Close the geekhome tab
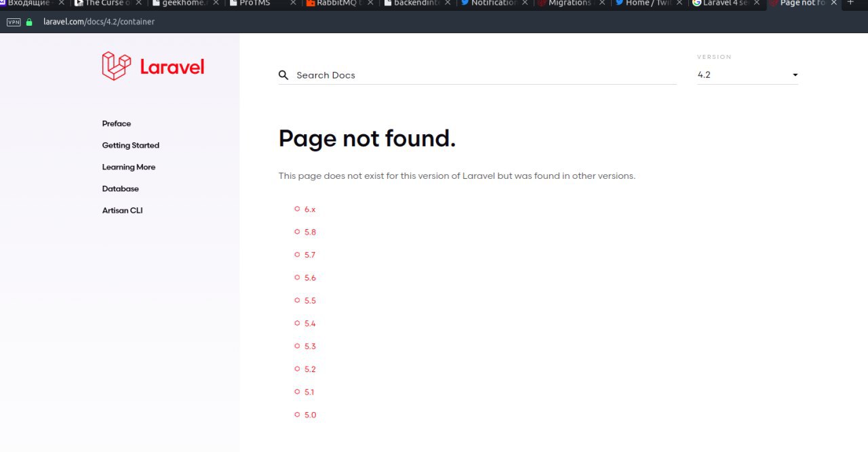Screen dimensions: 868x452 216,3
